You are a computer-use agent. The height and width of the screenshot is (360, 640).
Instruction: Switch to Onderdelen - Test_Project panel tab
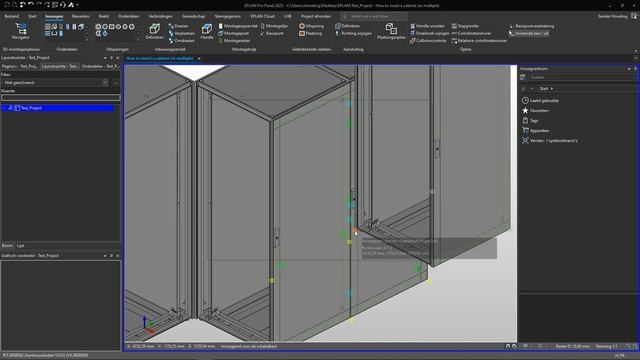[100, 66]
